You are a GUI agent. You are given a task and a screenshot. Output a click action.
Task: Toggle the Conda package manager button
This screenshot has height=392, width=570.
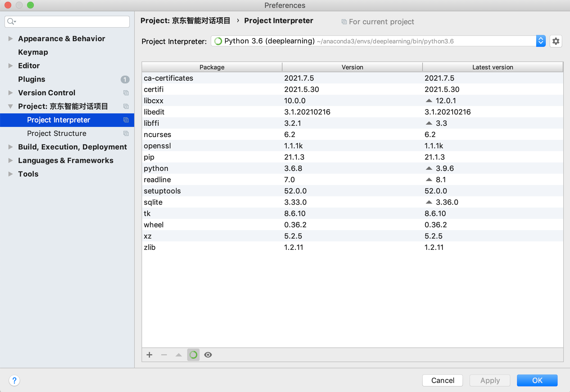pyautogui.click(x=193, y=355)
